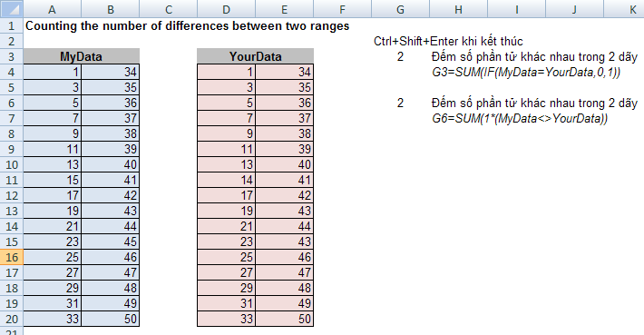Select row 20 header
This screenshot has width=644, height=335.
coord(12,319)
